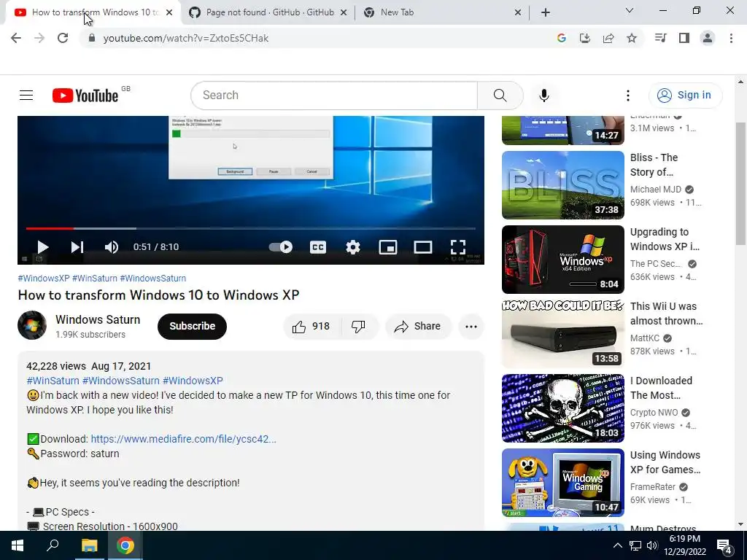
Task: Install the page via download icon
Action: click(585, 38)
